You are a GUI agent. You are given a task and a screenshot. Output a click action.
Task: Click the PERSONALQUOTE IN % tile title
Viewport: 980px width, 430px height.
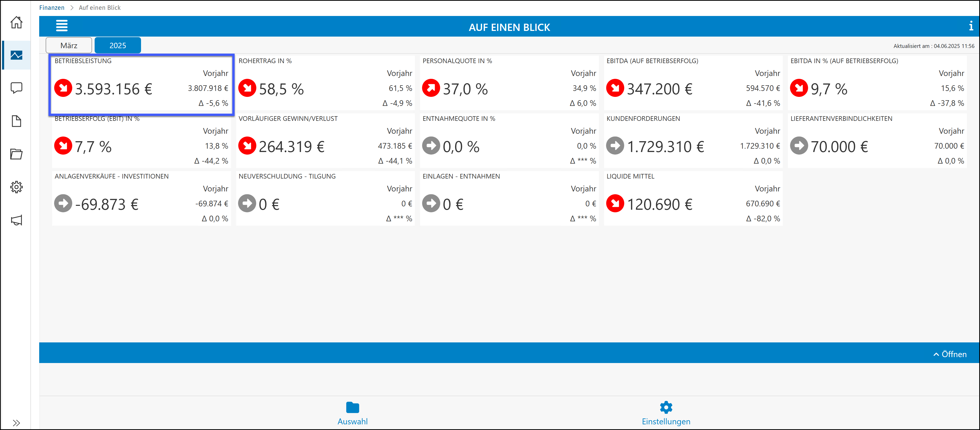point(457,61)
